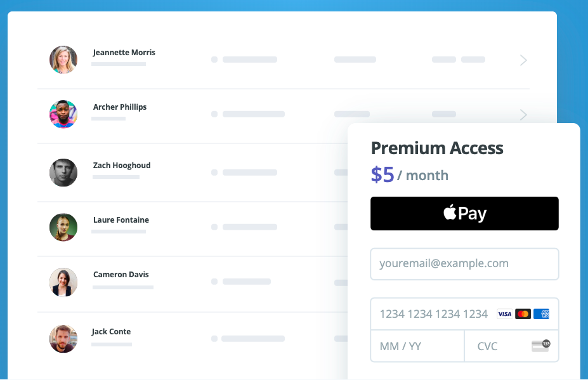Expand the Archer Phillips row chevron
This screenshot has width=588, height=380.
point(523,115)
